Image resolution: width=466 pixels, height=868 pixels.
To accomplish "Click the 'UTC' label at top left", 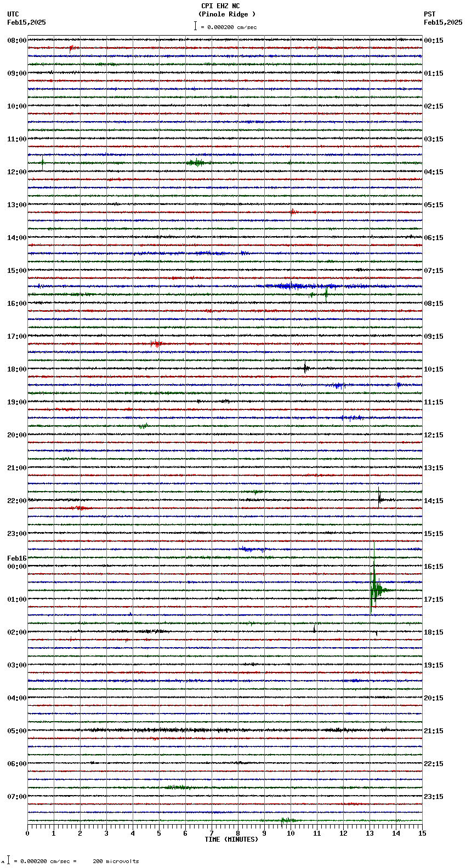I will [13, 14].
